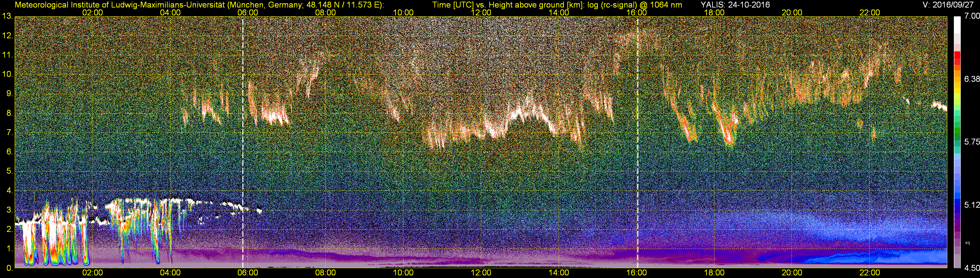The width and height of the screenshot is (980, 278).
Task: Click the 5 km height axis label
Action: click(9, 171)
